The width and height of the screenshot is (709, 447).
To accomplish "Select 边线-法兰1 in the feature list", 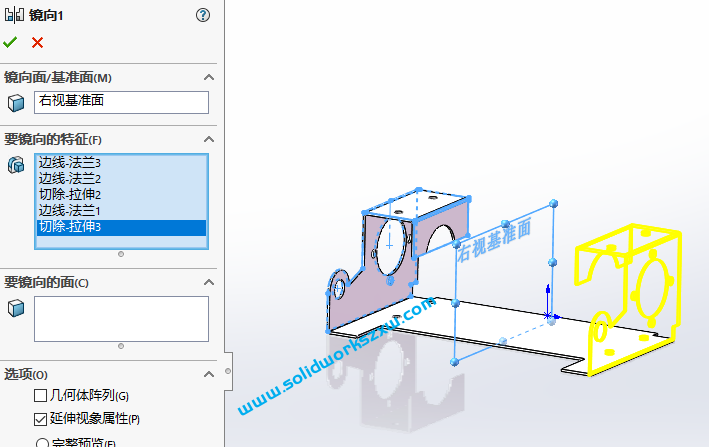I will [x=121, y=211].
